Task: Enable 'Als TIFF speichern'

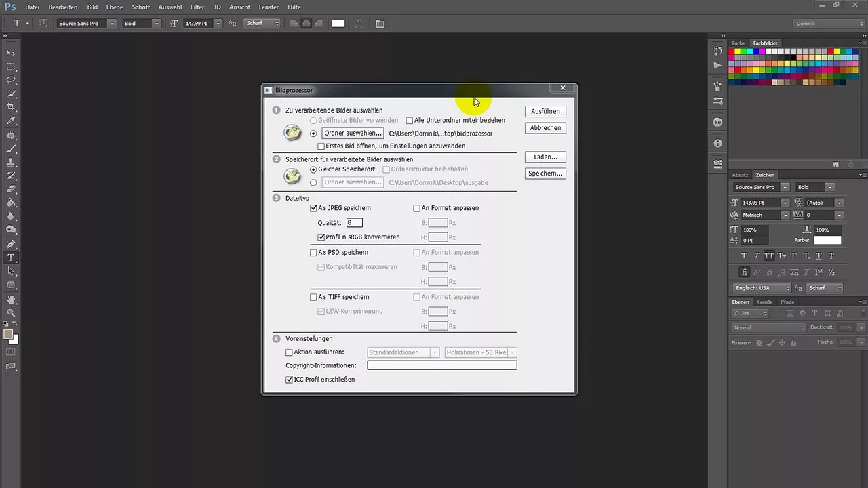Action: [x=313, y=296]
